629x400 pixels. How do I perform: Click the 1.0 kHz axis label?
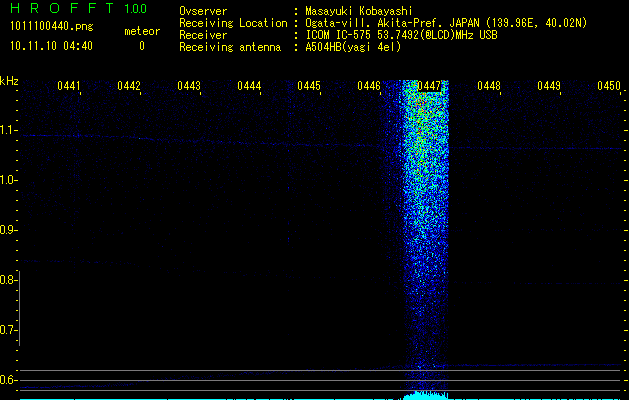pyautogui.click(x=8, y=180)
